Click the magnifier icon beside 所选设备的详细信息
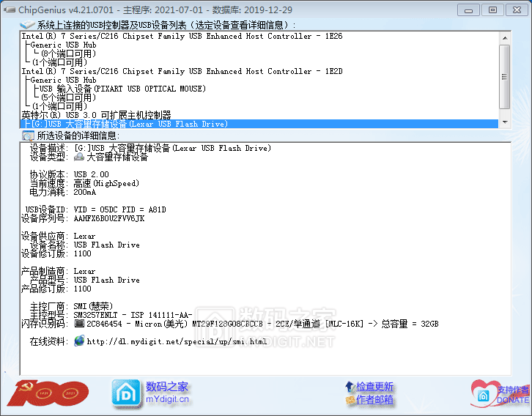The image size is (532, 416). pyautogui.click(x=28, y=135)
